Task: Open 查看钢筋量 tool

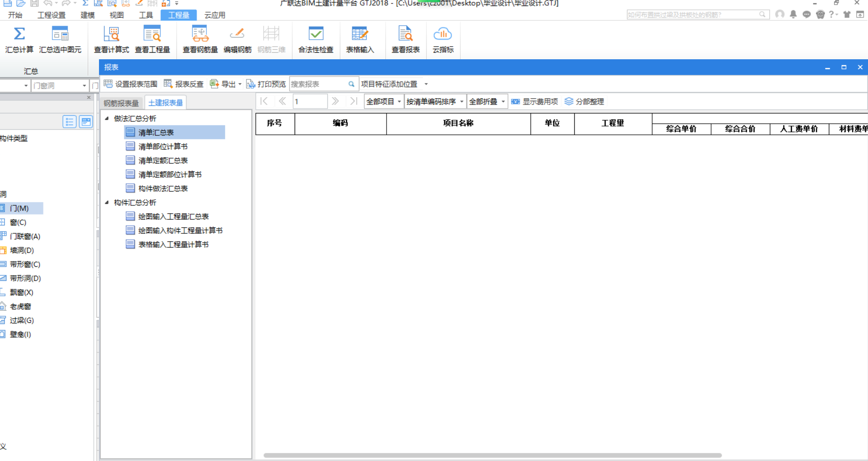Action: (x=200, y=40)
